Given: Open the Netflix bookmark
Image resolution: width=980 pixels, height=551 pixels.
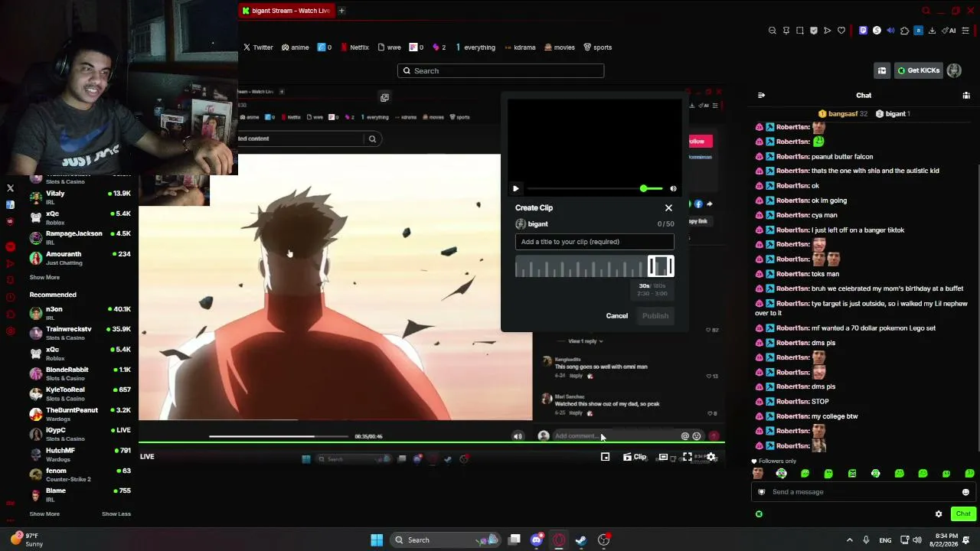Looking at the screenshot, I should (354, 47).
